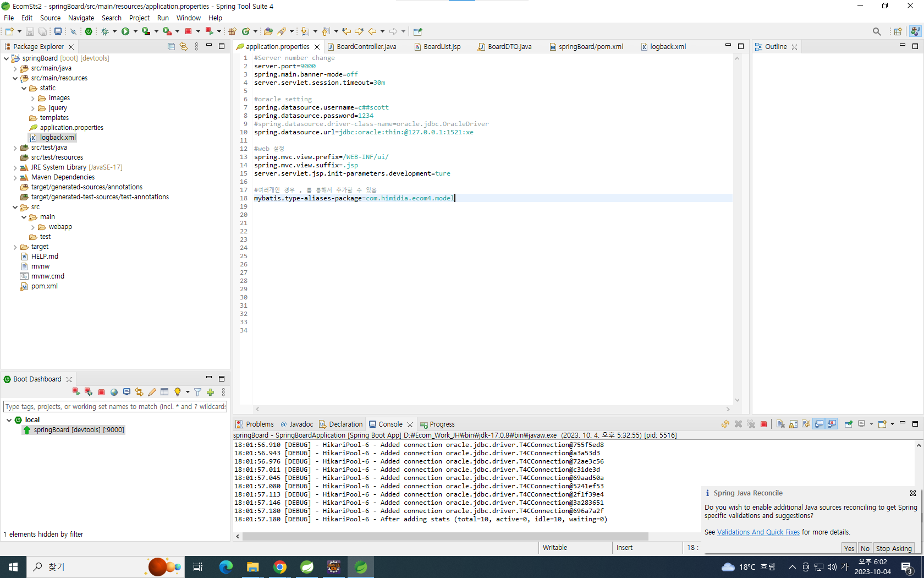Open Validations And Quick Fixes link

pyautogui.click(x=758, y=532)
